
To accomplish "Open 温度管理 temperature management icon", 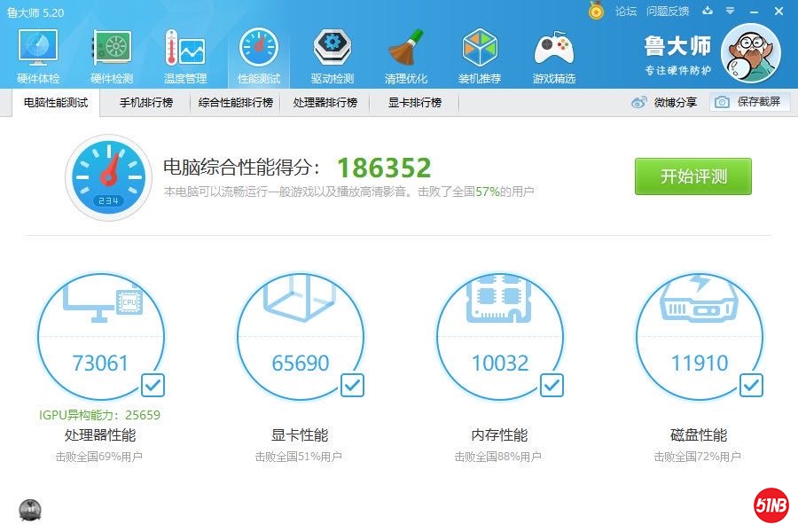I will (184, 55).
